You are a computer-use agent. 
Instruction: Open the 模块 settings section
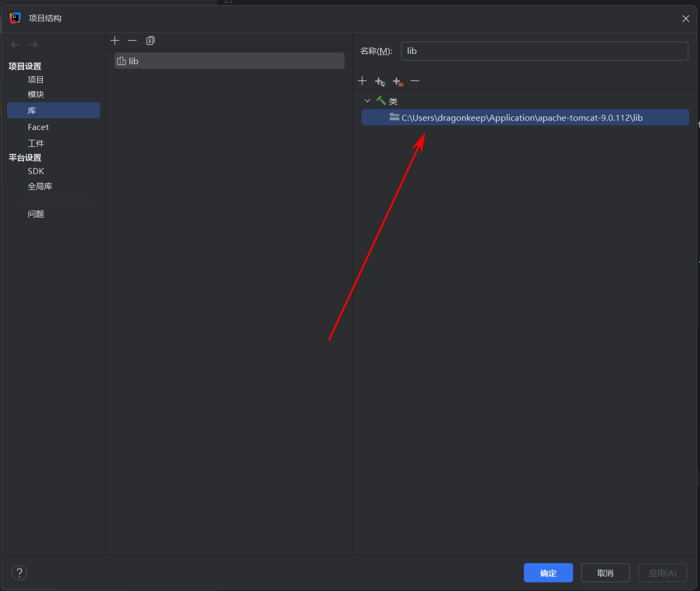(36, 95)
